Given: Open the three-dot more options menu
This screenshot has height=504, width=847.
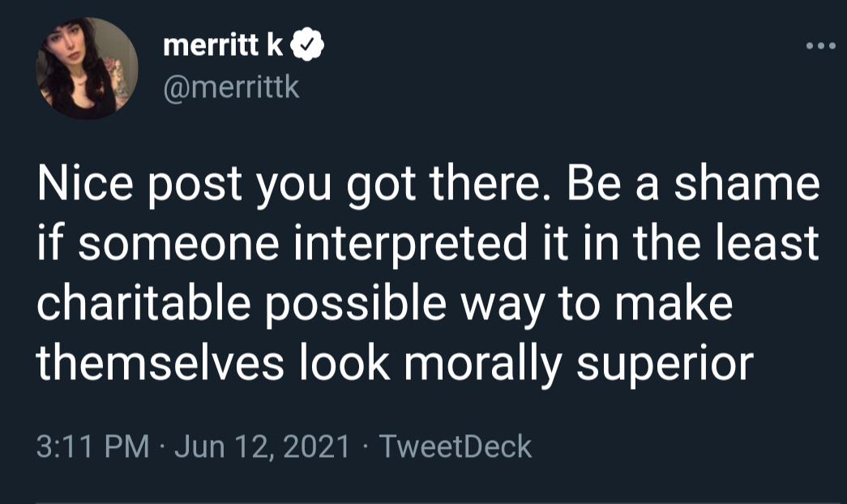Looking at the screenshot, I should tap(821, 46).
